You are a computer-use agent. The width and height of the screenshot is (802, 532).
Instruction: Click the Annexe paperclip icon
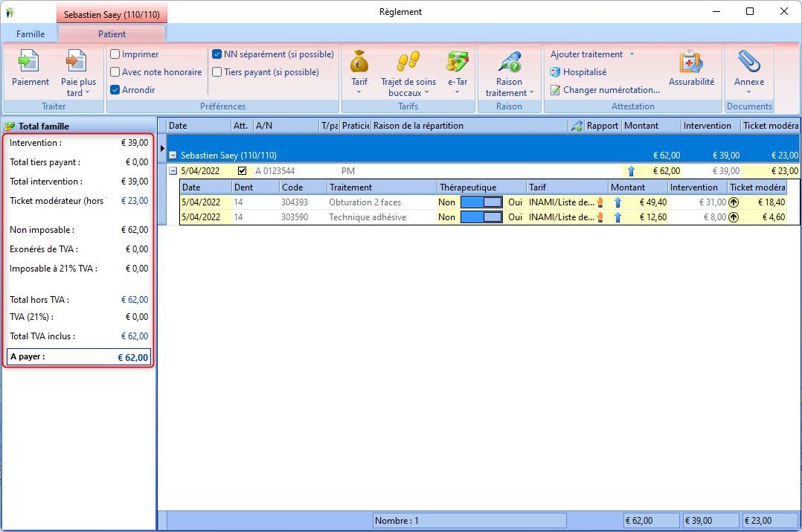pos(748,61)
